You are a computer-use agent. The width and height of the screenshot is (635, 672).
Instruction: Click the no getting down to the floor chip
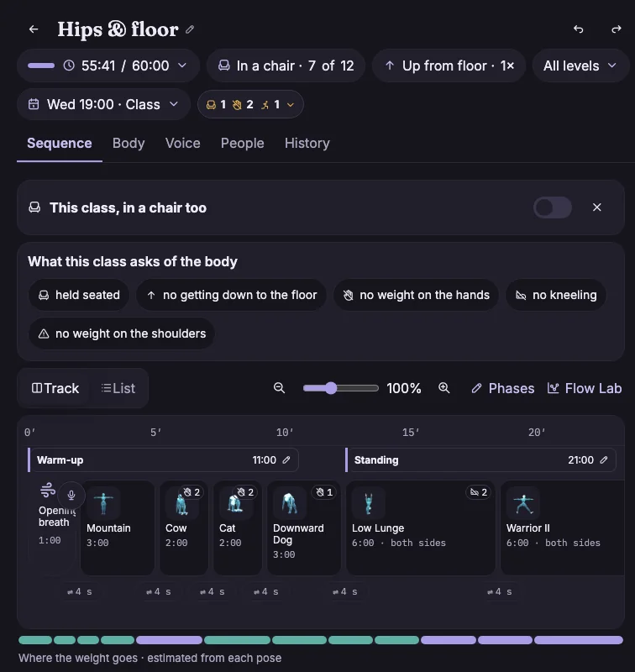231,295
